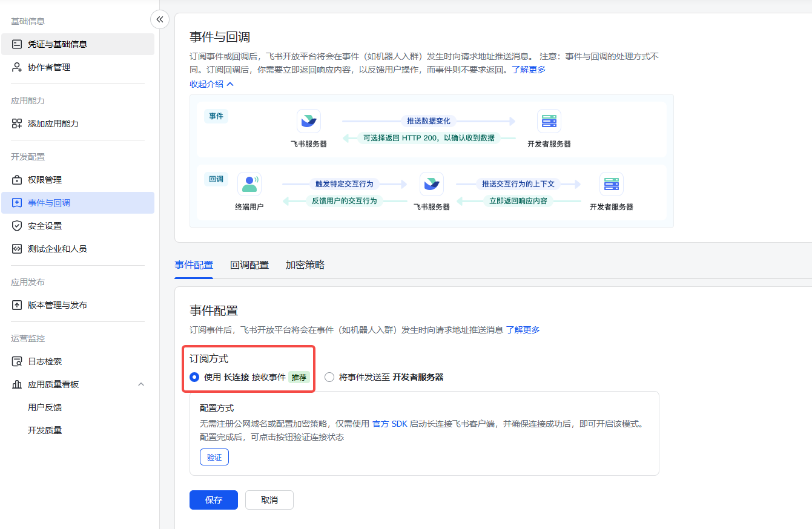
Task: Click the 取消 button
Action: click(x=269, y=500)
